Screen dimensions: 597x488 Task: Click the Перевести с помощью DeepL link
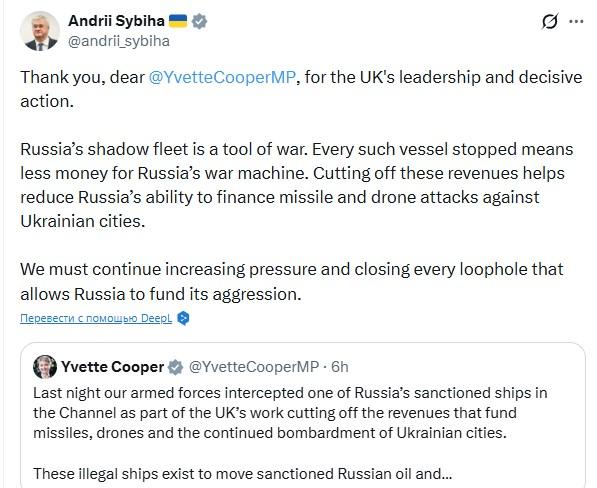click(96, 318)
